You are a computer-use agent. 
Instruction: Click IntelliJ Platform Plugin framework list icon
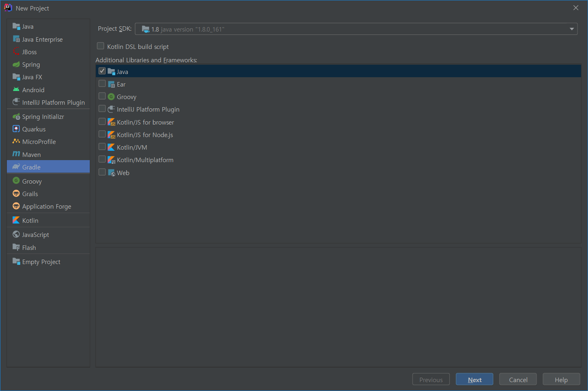tap(112, 109)
